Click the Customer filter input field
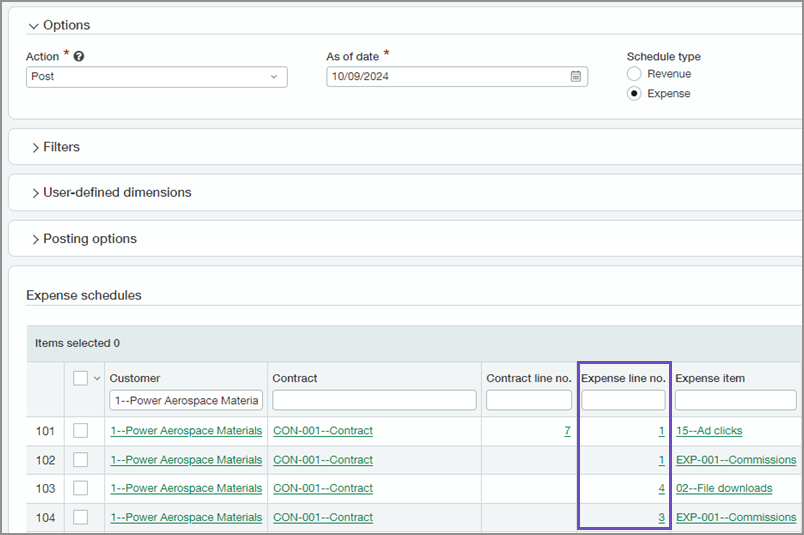The image size is (804, 535). [186, 400]
